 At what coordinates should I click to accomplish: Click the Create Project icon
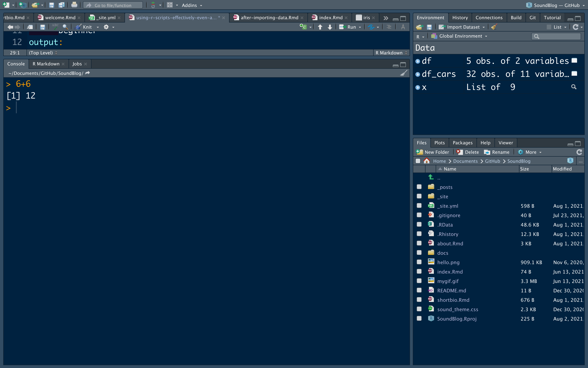point(23,5)
